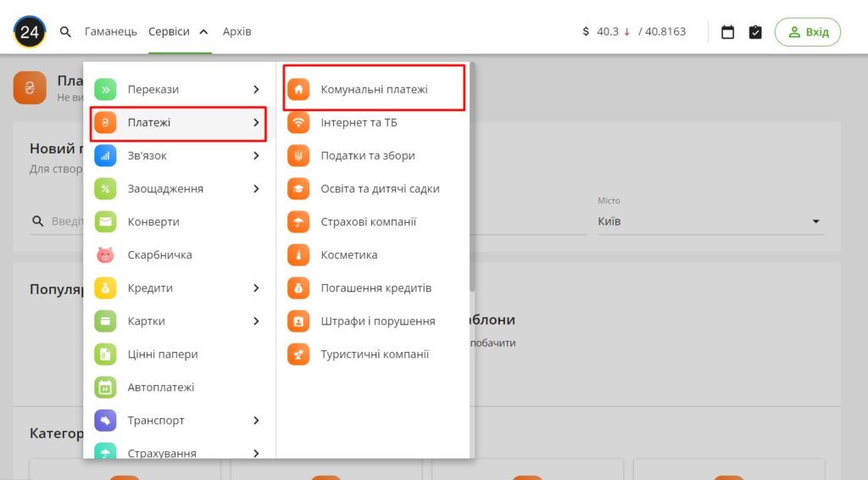Click the purple Транспорт icon
The height and width of the screenshot is (480, 868).
click(x=105, y=421)
